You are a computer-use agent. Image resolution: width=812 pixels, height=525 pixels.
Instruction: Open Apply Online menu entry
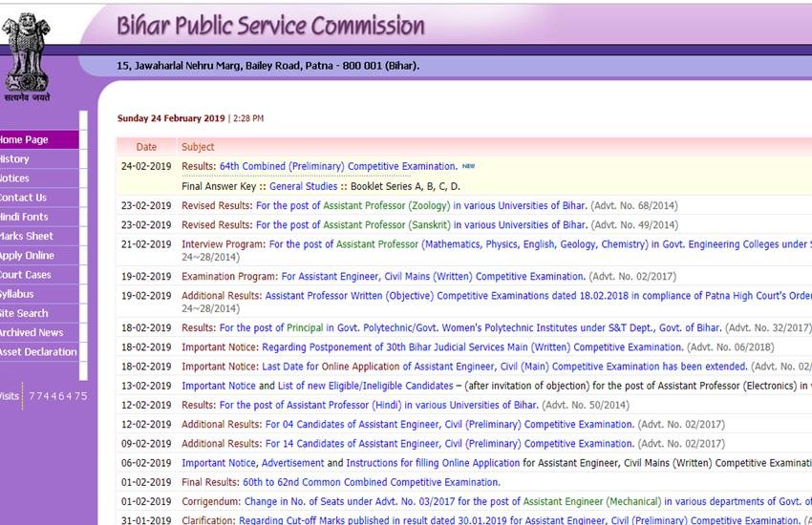(27, 256)
